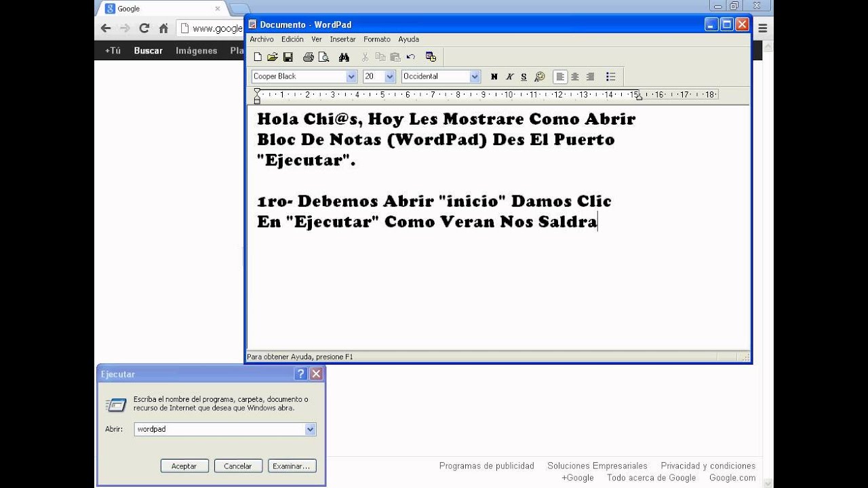Viewport: 868px width, 488px height.
Task: Click the right indent marker on the ruler
Action: [x=638, y=98]
